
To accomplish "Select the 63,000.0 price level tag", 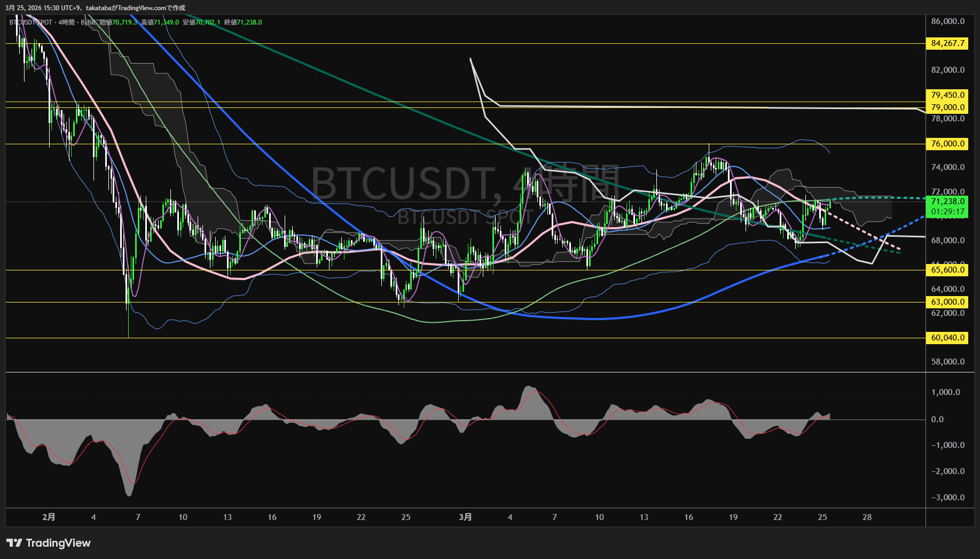I will (947, 302).
